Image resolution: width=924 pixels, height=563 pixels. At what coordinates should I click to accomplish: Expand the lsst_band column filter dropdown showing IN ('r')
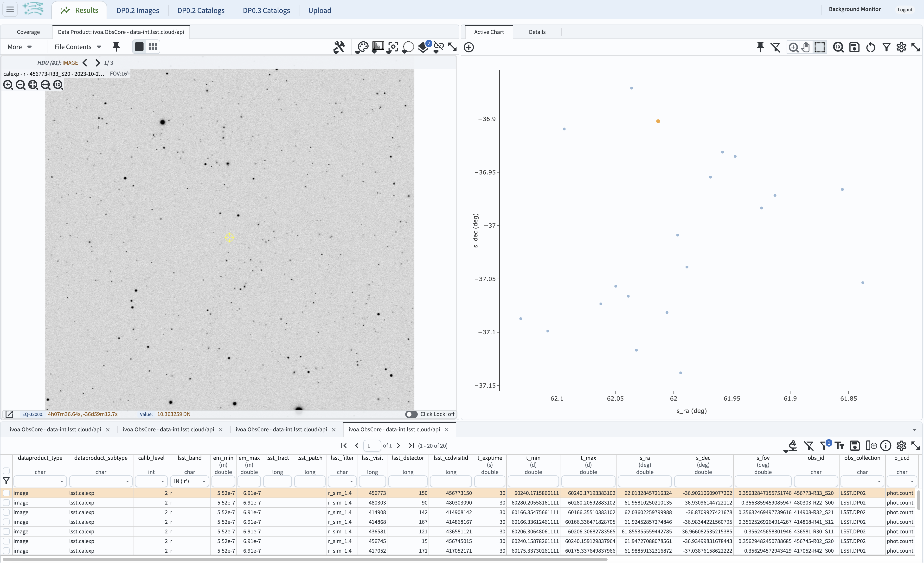pyautogui.click(x=204, y=481)
